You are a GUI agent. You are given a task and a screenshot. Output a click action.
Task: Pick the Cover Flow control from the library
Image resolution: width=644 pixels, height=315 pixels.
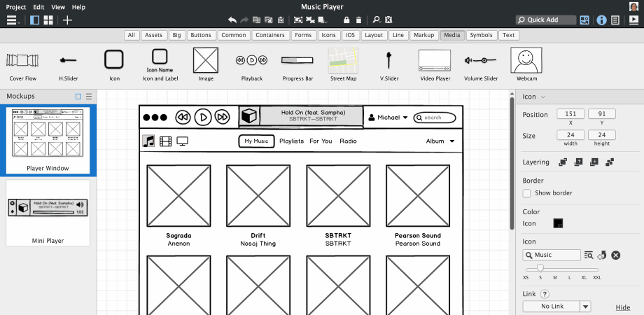(23, 64)
